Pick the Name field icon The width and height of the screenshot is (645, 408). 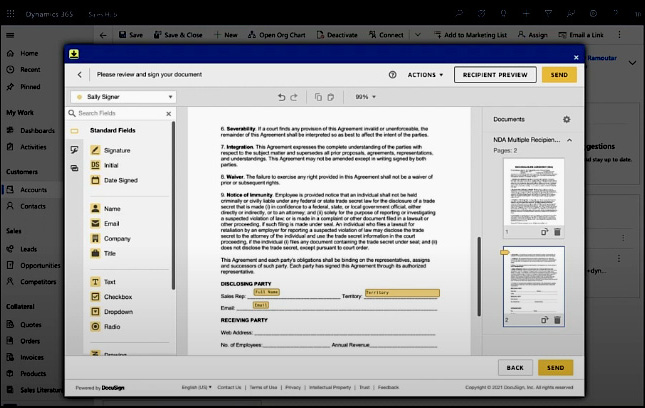point(95,209)
